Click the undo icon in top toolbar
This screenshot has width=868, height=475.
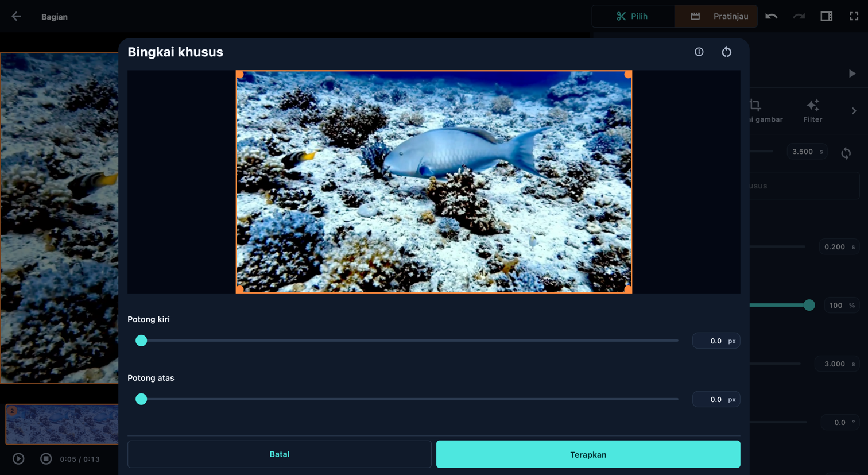coord(771,17)
